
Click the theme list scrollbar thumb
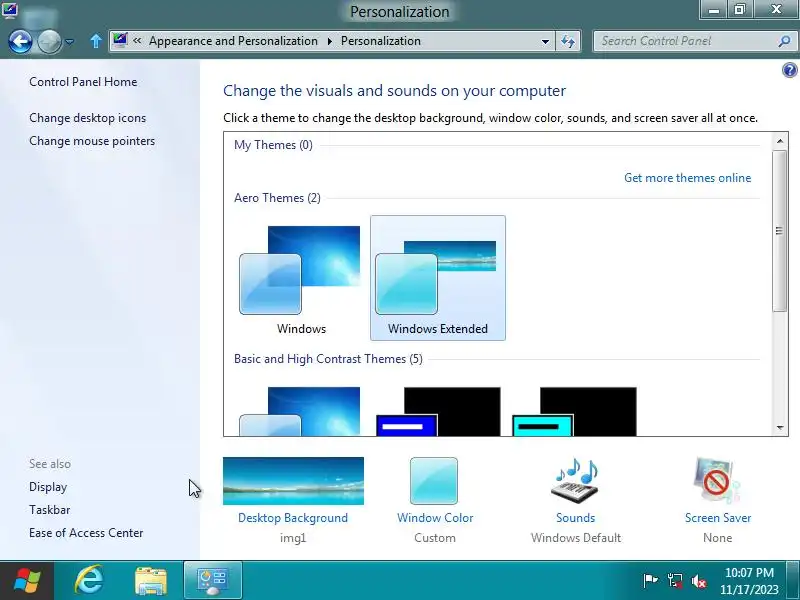[x=779, y=231]
